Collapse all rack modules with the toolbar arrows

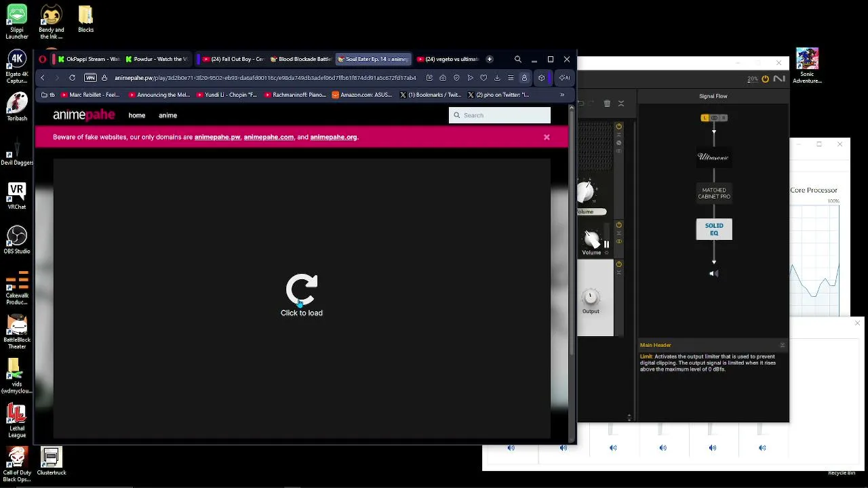(x=621, y=104)
